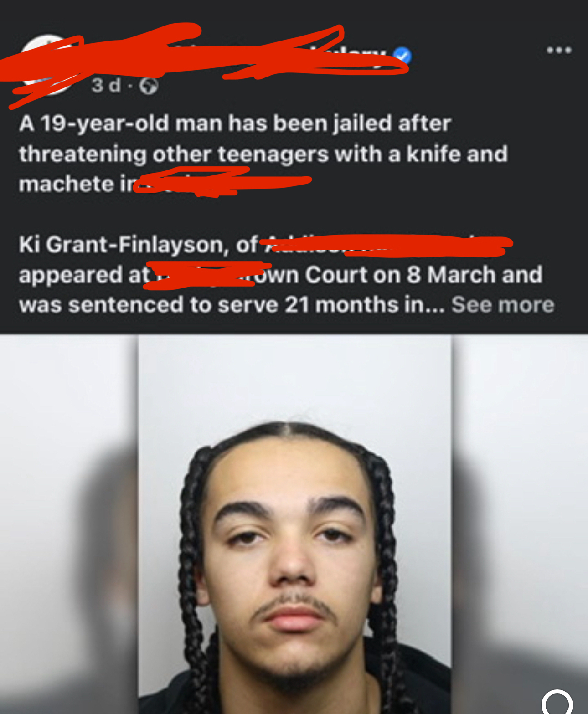Image resolution: width=588 pixels, height=714 pixels.
Task: Click the globe public audience icon
Action: click(x=149, y=86)
